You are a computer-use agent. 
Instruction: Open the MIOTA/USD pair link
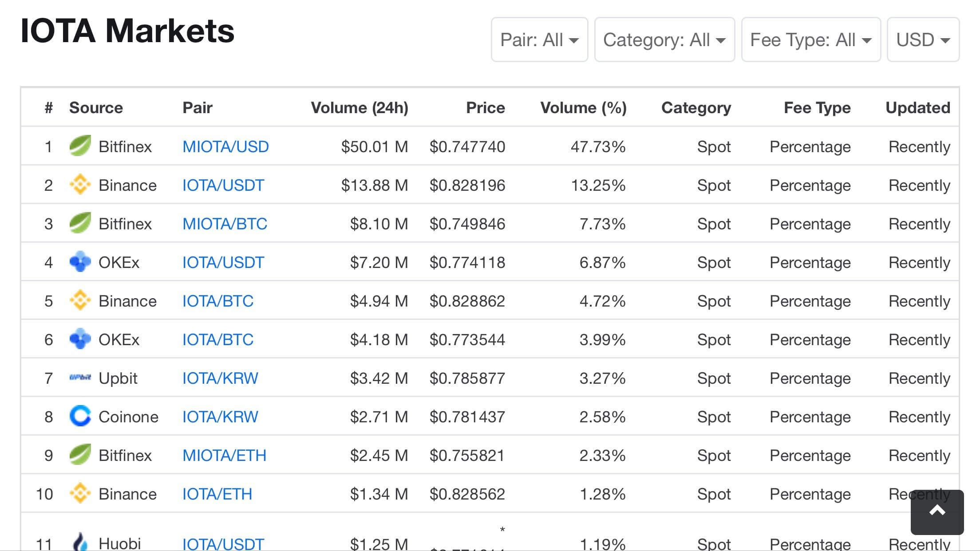click(x=225, y=147)
